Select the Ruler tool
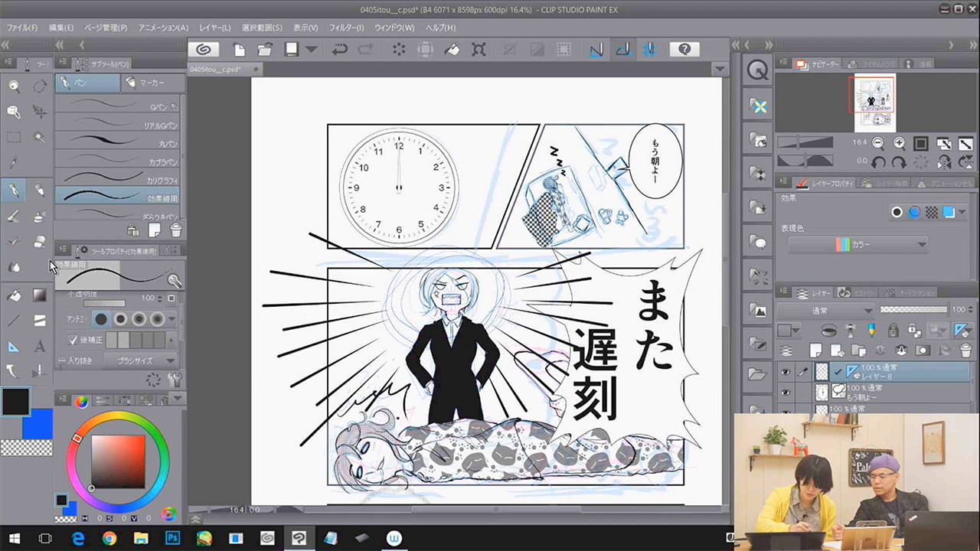Screen dimensions: 980x551 [x=14, y=347]
